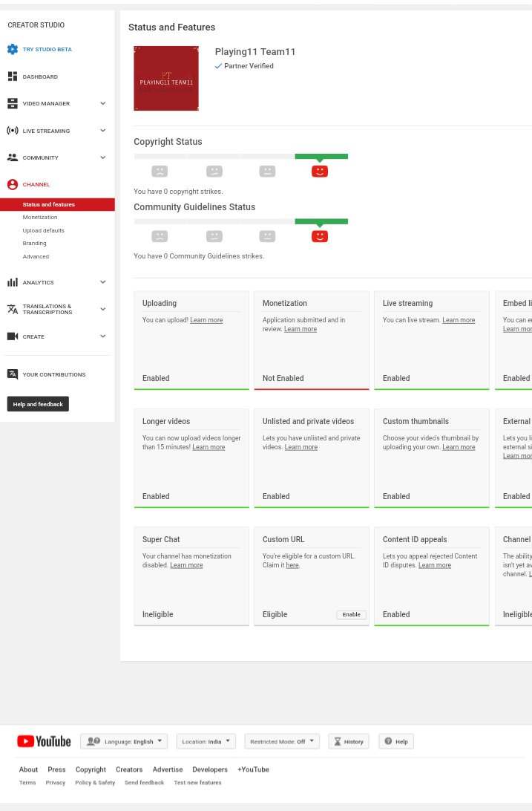Open the Dashboard menu item
The height and width of the screenshot is (811, 532).
click(40, 76)
